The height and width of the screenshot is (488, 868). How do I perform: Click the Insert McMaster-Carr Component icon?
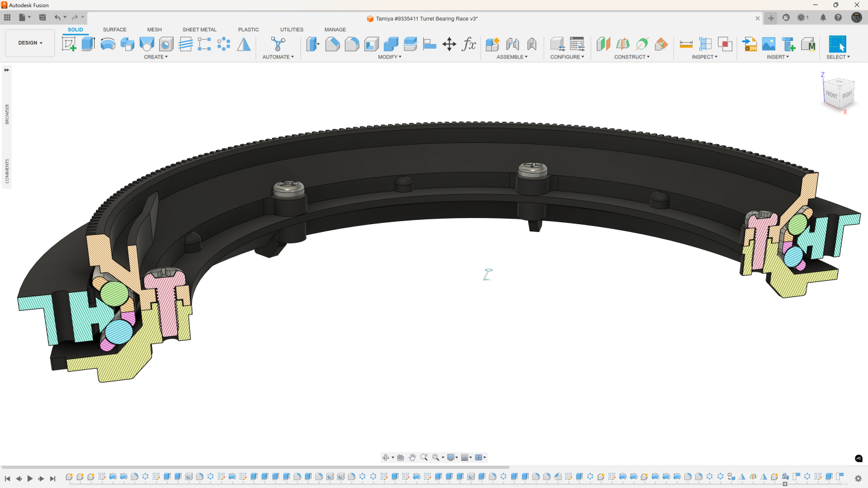808,44
